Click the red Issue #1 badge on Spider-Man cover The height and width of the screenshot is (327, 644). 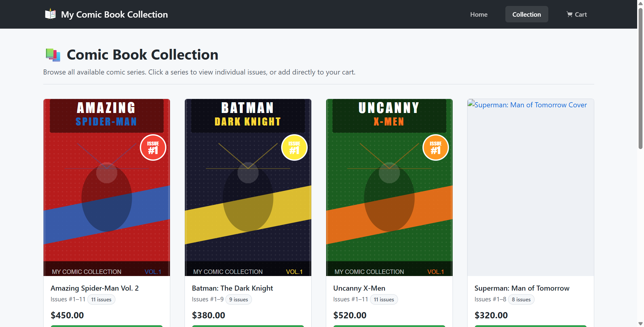tap(153, 148)
